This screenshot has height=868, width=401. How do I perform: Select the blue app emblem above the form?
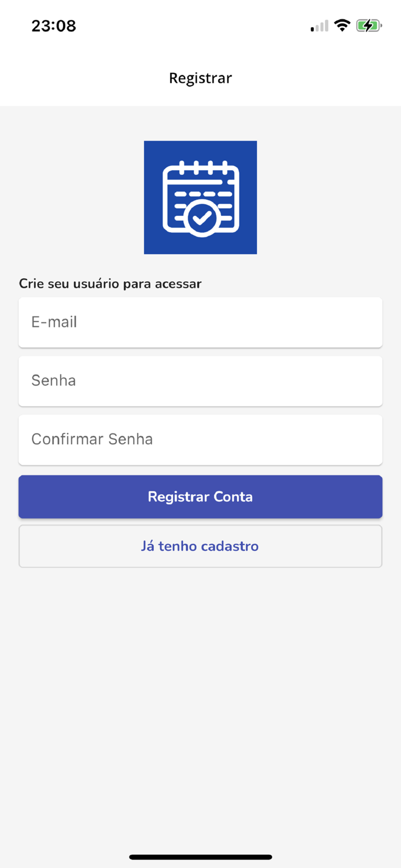pos(200,197)
